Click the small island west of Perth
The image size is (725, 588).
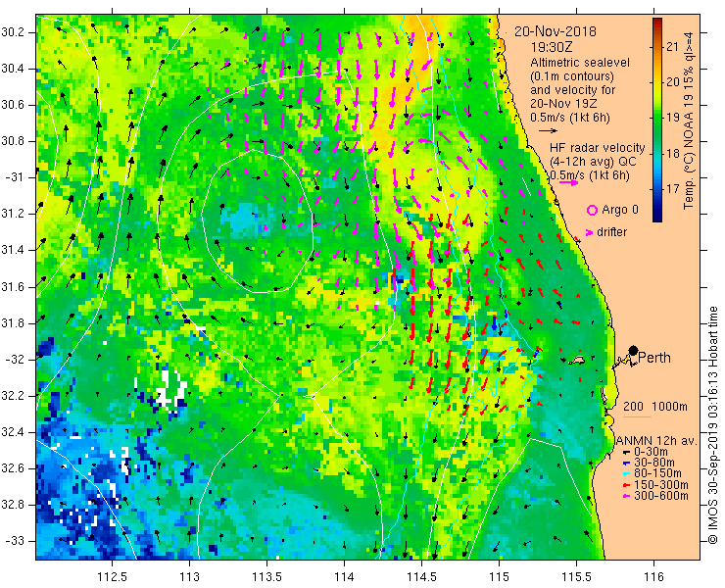pyautogui.click(x=577, y=360)
